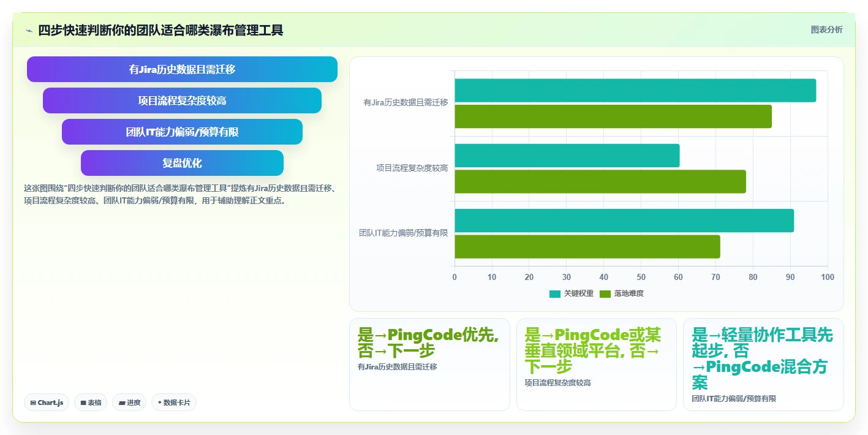Image resolution: width=868 pixels, height=435 pixels.
Task: Click the x-axis tick label 70
Action: tap(715, 277)
